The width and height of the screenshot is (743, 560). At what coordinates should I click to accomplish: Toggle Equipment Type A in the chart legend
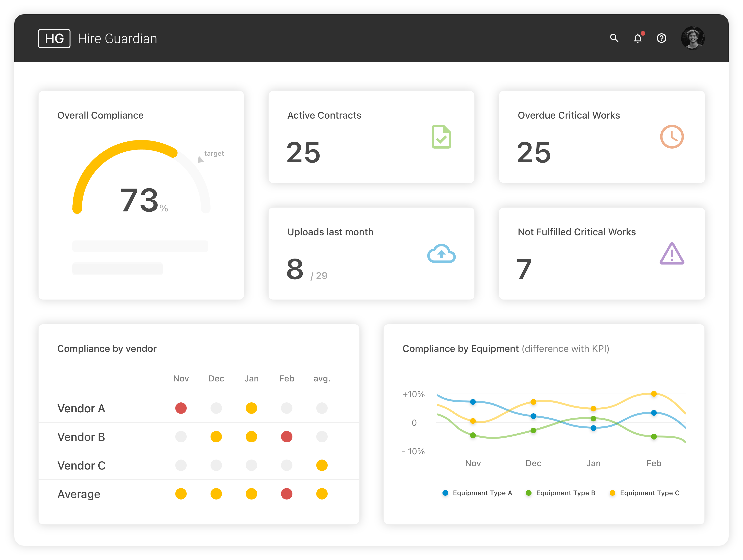point(477,493)
